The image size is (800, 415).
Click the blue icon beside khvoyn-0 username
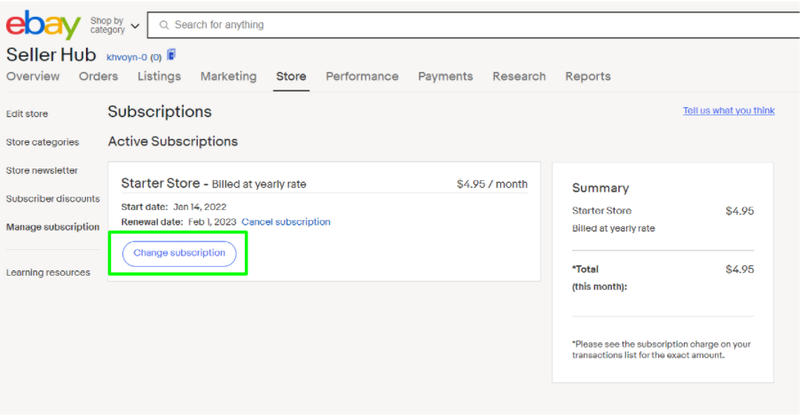click(171, 55)
